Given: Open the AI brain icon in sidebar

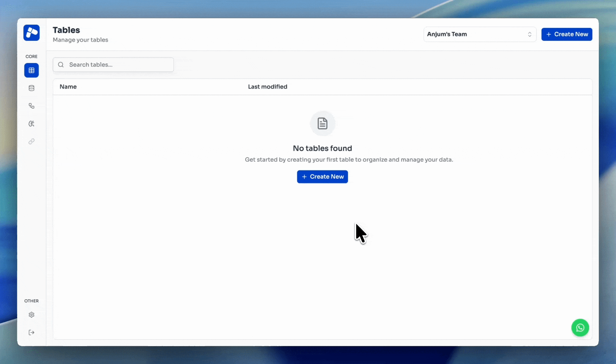Looking at the screenshot, I should [x=31, y=124].
